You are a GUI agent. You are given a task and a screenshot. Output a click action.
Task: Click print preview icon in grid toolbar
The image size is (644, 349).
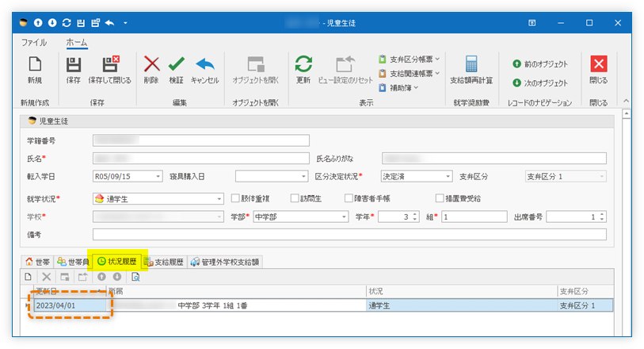[x=135, y=277]
